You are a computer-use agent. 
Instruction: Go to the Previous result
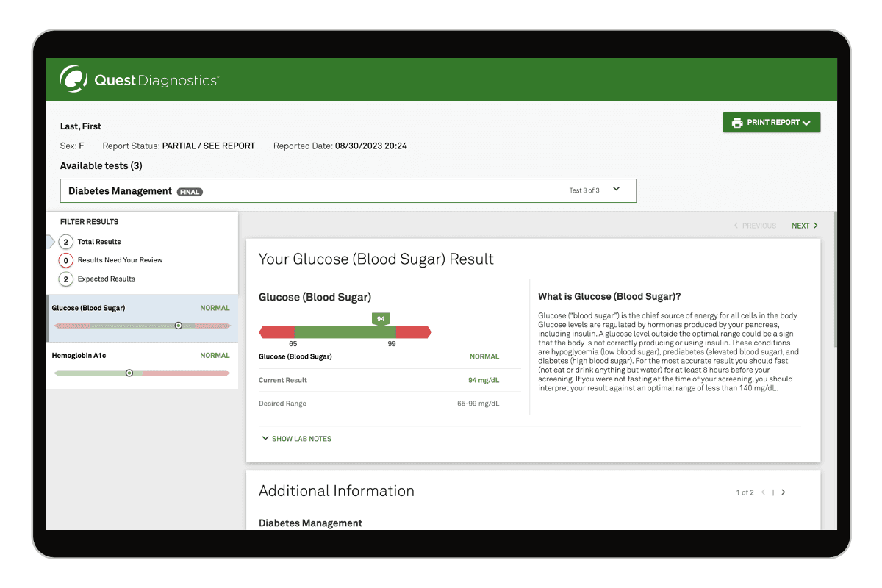(x=755, y=226)
